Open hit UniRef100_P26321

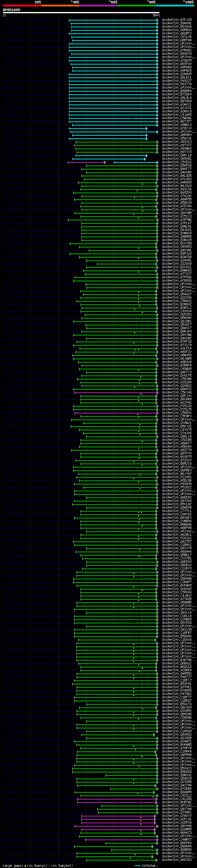(177, 538)
